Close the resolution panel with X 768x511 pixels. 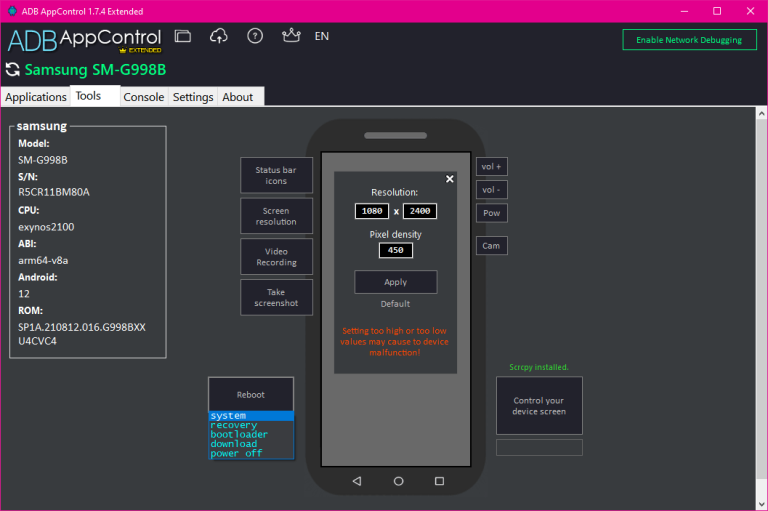[x=450, y=179]
